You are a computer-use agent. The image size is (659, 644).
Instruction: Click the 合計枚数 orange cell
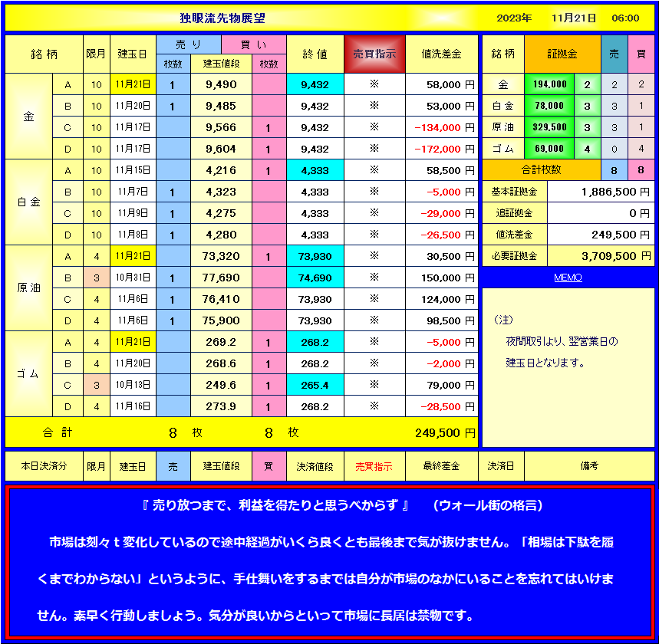[542, 169]
